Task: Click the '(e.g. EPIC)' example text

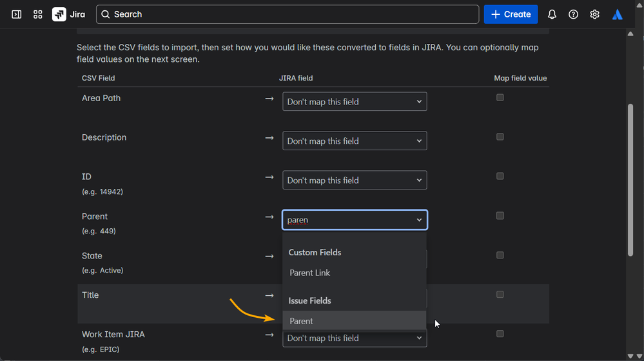Action: coord(101,349)
